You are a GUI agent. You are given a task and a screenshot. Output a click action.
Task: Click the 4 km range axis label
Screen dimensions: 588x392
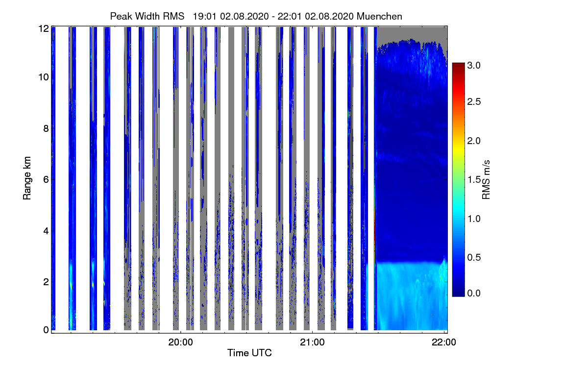coord(46,230)
